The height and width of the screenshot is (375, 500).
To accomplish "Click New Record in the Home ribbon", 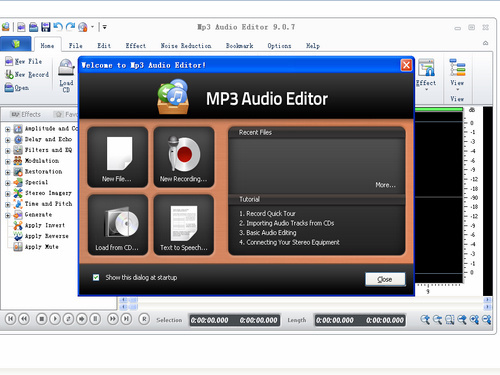I will pyautogui.click(x=27, y=74).
